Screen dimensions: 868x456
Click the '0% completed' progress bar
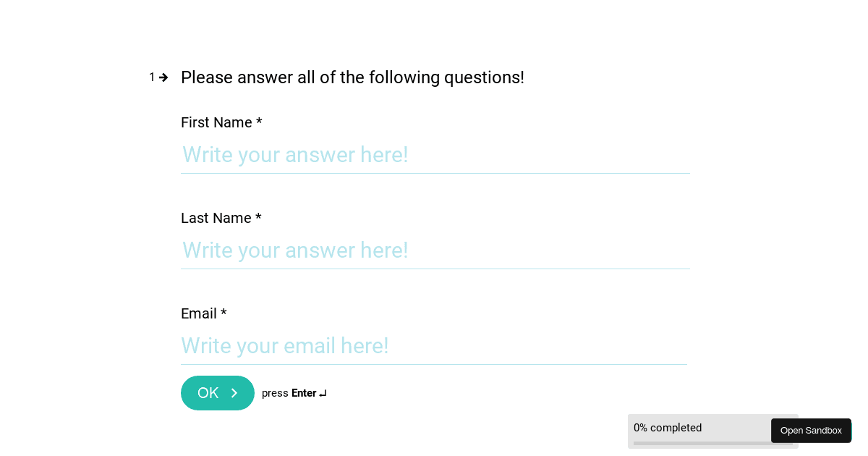(667, 428)
